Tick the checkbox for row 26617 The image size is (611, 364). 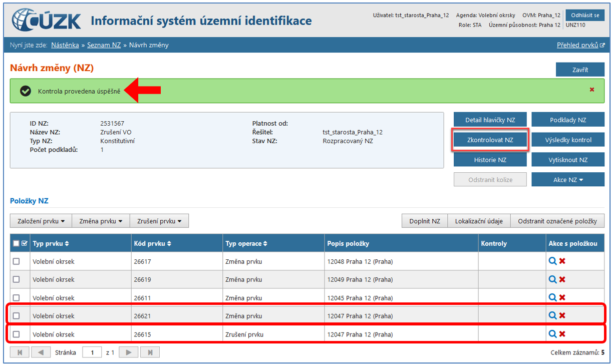(17, 261)
